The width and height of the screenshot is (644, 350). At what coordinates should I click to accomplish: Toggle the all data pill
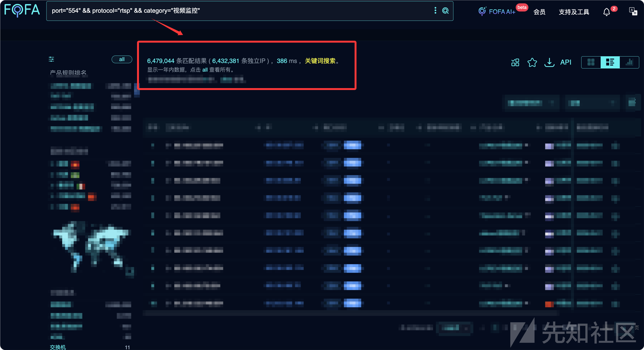122,59
